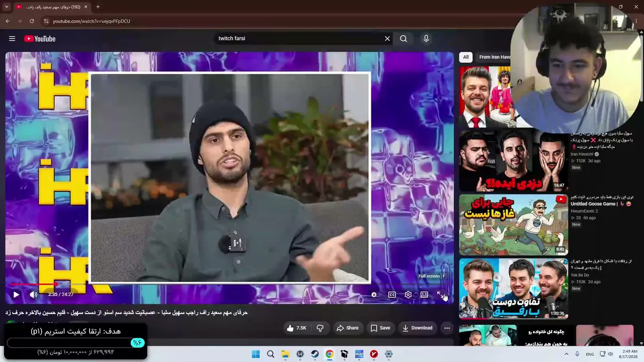Open the Settings gear on taskbar
Image resolution: width=644 pixels, height=362 pixels.
click(388, 354)
